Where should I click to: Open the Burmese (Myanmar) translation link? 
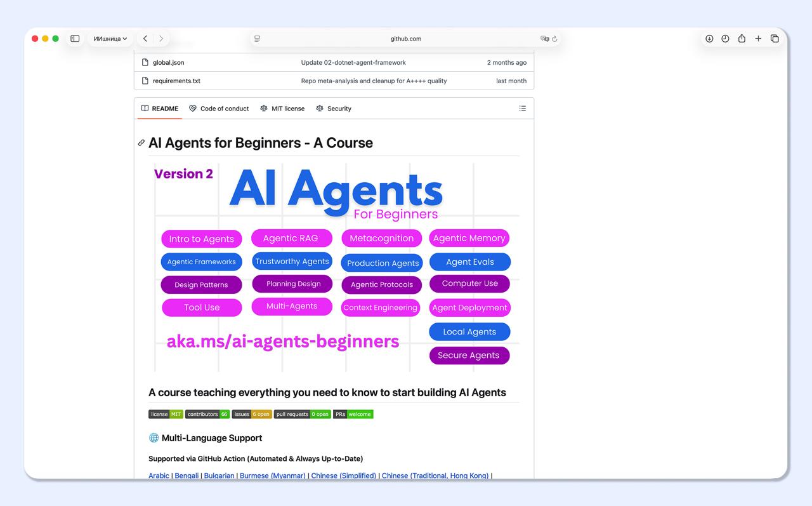tap(272, 476)
